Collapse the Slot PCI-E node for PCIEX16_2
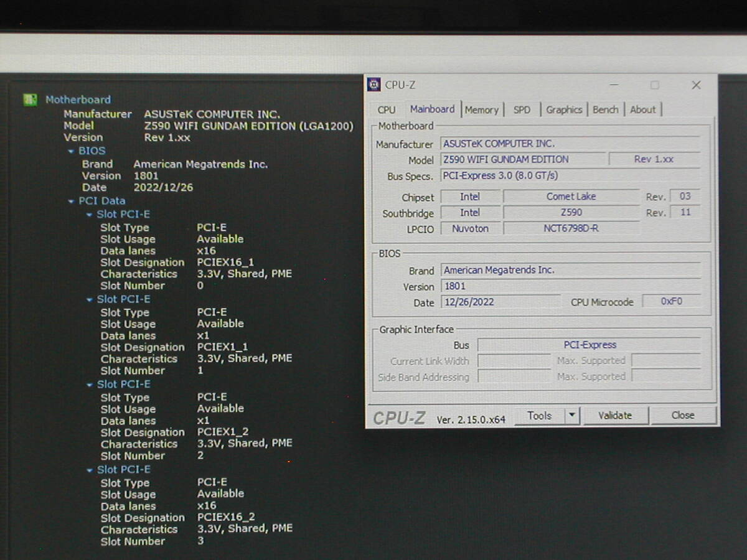Viewport: 747px width, 560px height. pyautogui.click(x=90, y=470)
